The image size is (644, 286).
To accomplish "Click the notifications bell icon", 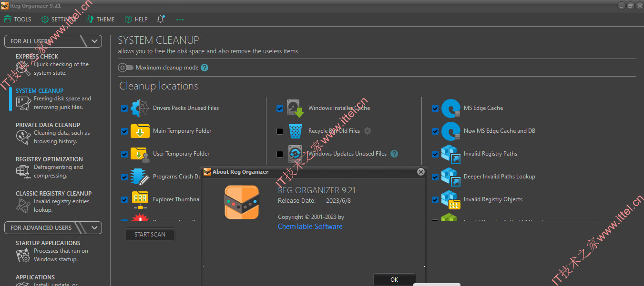I will tap(161, 19).
